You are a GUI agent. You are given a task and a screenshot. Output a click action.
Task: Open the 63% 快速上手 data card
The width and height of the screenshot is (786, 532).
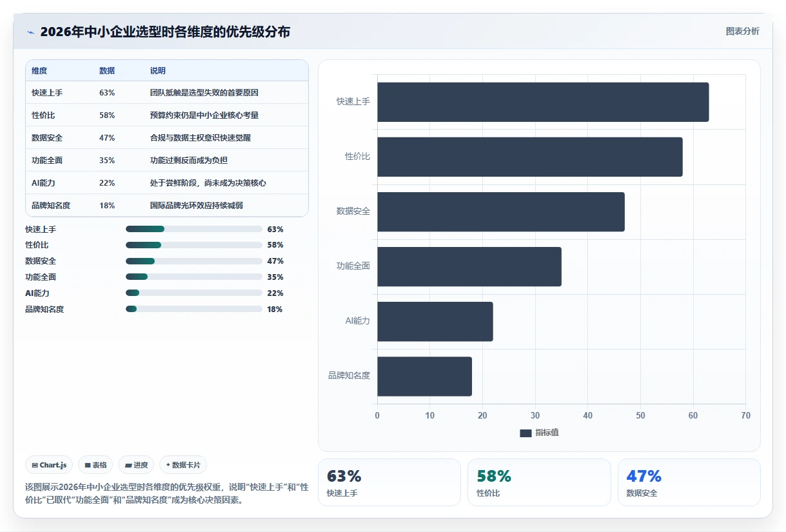[389, 482]
